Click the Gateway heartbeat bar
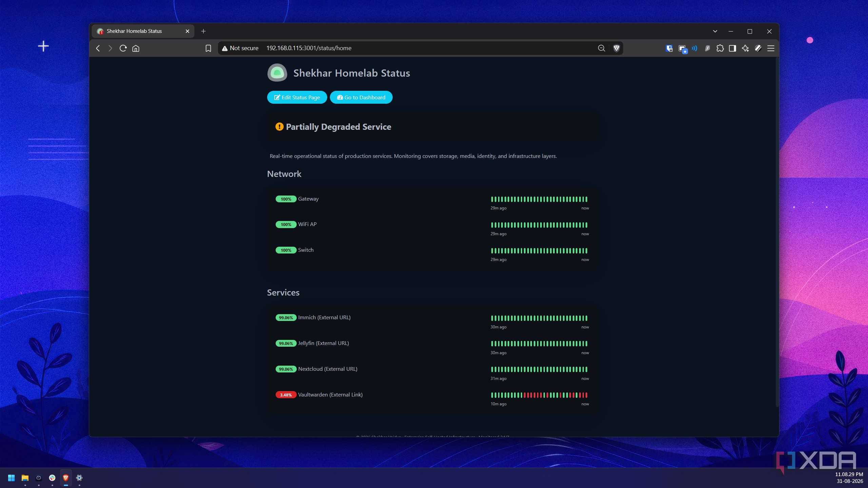This screenshot has width=868, height=488. point(539,199)
